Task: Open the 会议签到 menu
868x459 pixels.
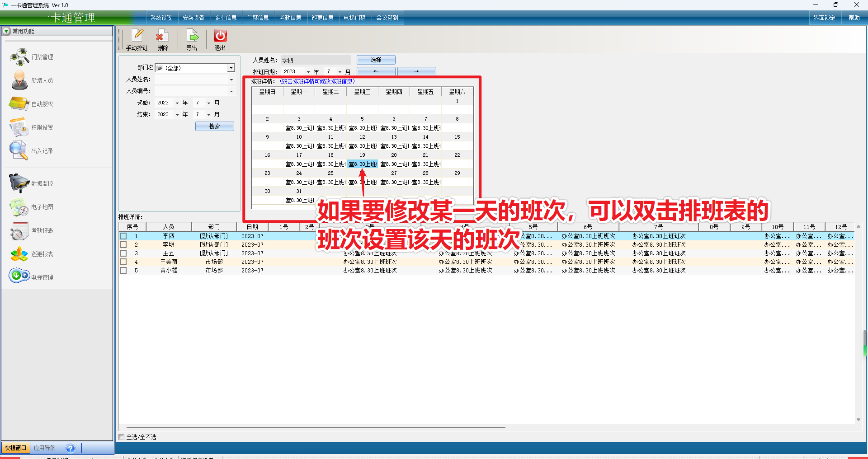Action: [387, 18]
